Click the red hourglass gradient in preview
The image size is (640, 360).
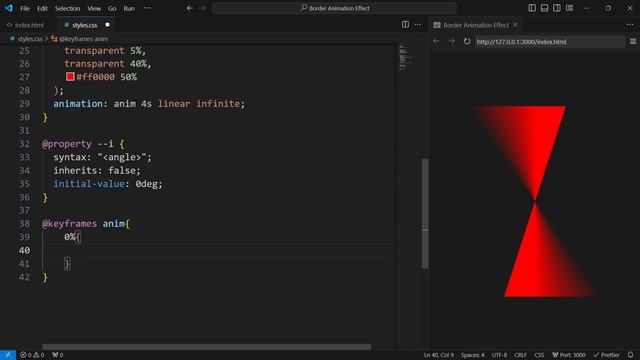[x=534, y=201]
